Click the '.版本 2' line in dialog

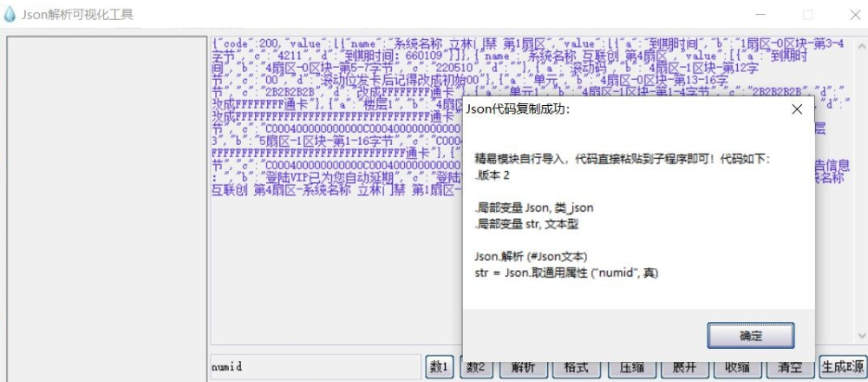coord(492,175)
